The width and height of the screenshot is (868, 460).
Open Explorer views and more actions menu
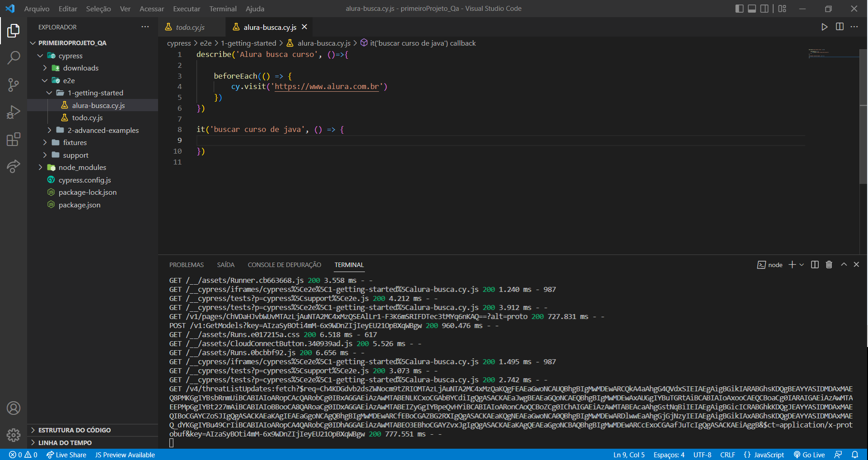coord(145,27)
